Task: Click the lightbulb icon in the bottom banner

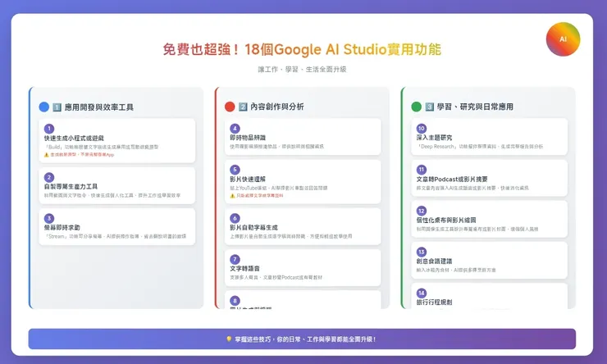Action: tap(229, 339)
